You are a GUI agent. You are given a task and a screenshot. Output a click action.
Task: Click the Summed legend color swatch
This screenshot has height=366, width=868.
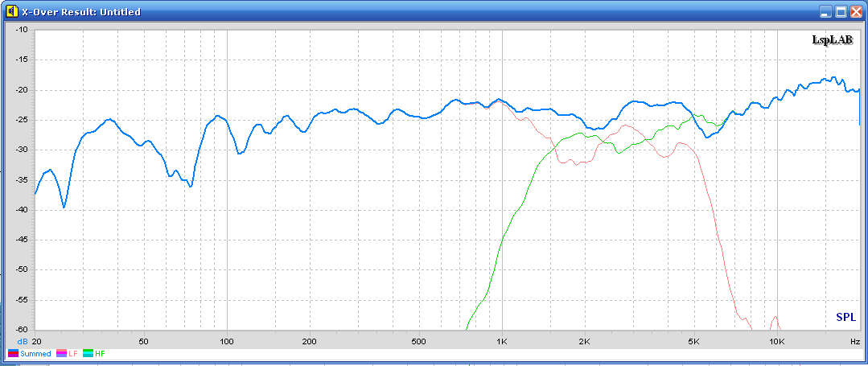pos(14,353)
